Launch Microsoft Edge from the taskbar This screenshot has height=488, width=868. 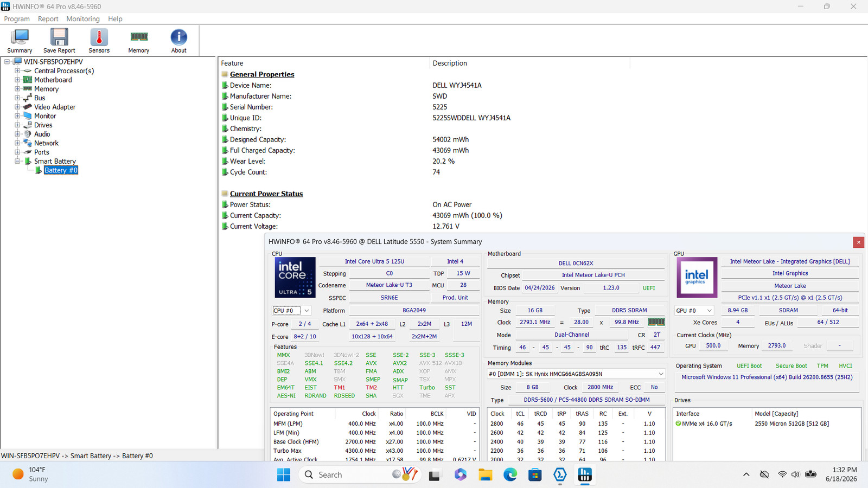point(510,475)
